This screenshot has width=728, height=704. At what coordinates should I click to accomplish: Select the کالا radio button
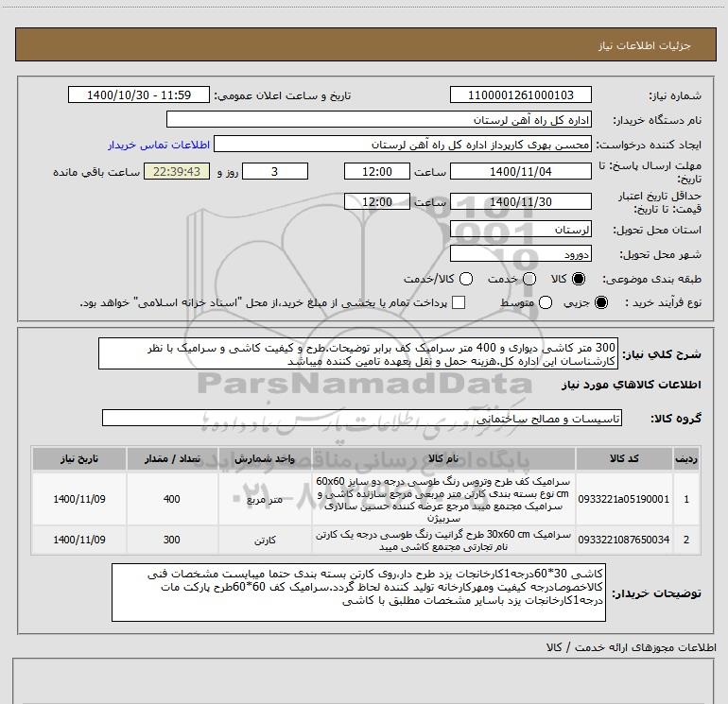tap(579, 279)
